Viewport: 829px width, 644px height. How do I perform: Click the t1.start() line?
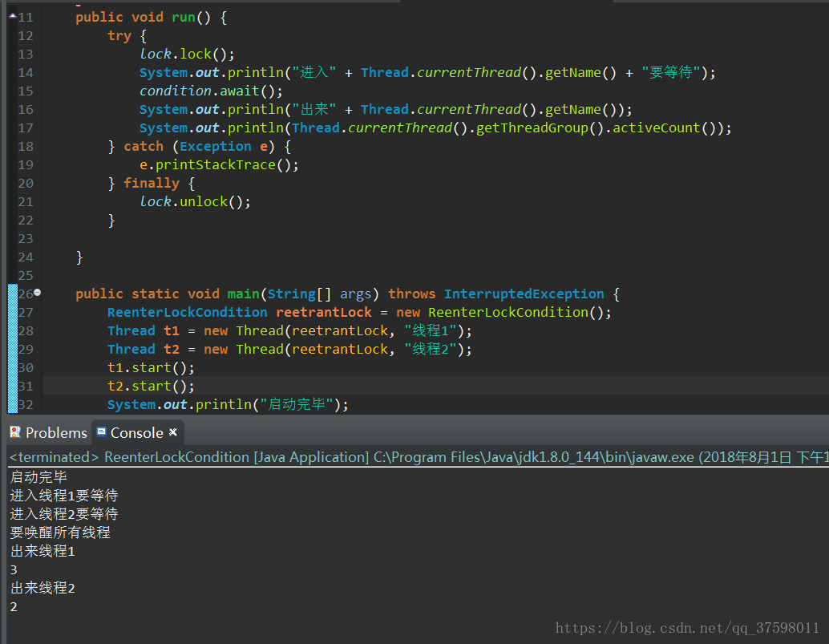(x=151, y=367)
